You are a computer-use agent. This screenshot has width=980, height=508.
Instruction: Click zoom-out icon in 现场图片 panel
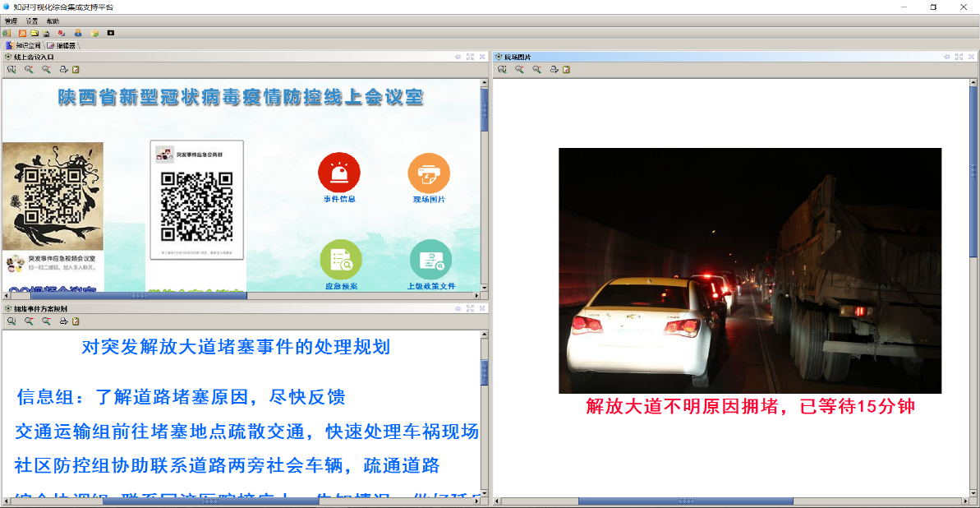point(537,69)
